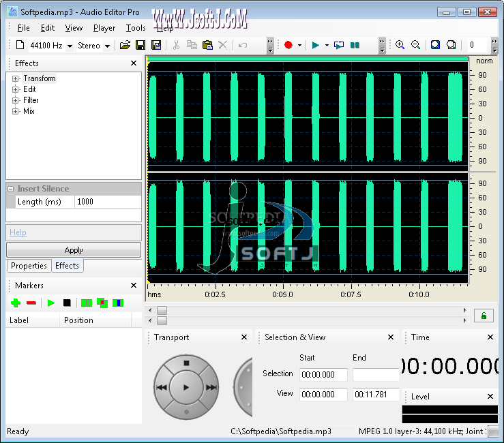The height and width of the screenshot is (443, 504).
Task: Open the View menu
Action: point(74,28)
